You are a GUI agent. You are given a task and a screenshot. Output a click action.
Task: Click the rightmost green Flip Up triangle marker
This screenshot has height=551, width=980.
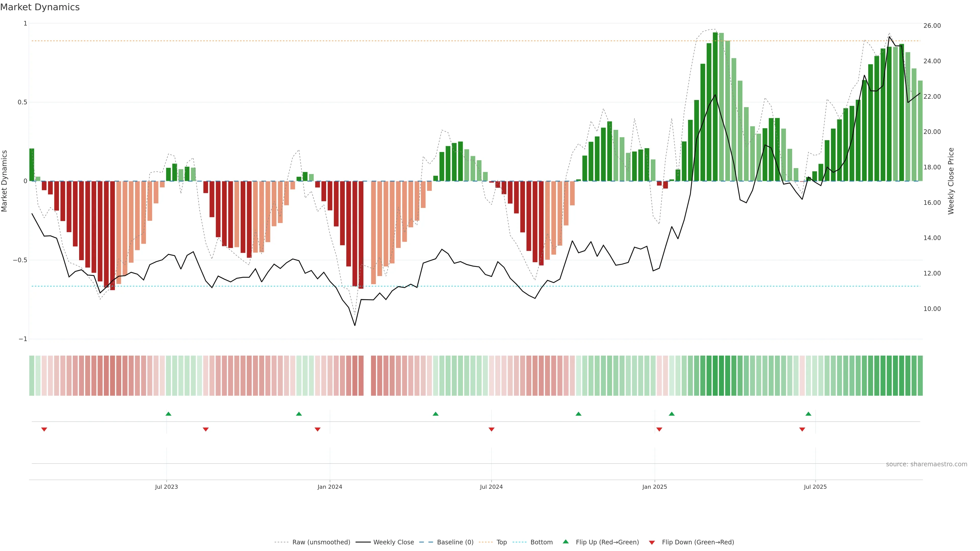808,414
